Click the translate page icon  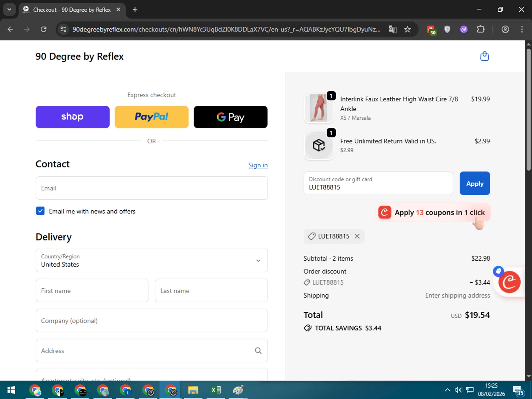click(392, 29)
